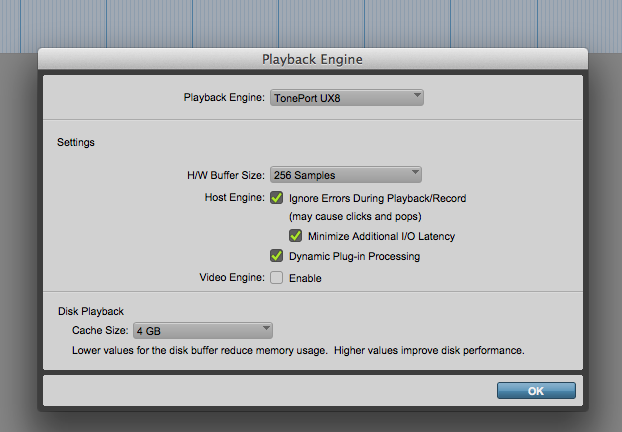Click the disk buffer help text
622x432 pixels.
click(298, 351)
